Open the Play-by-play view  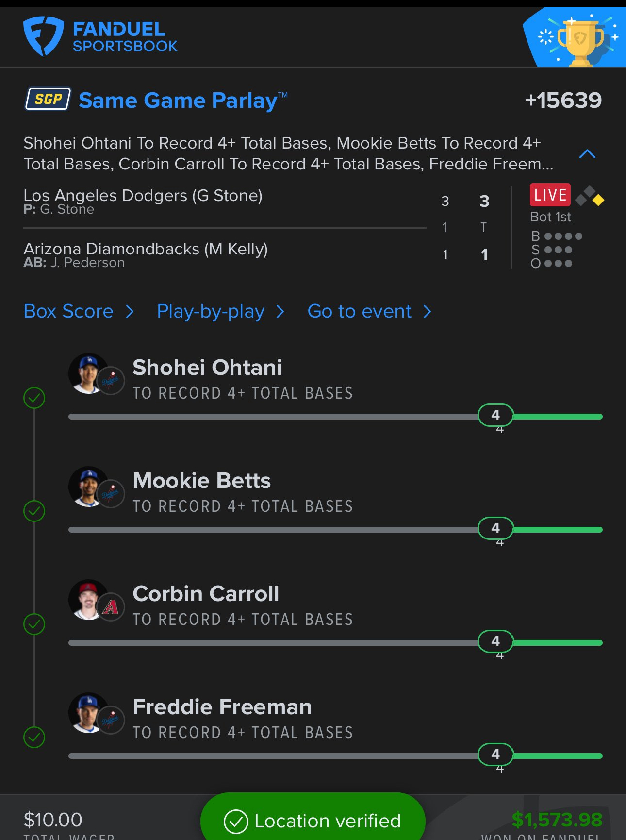tap(221, 311)
